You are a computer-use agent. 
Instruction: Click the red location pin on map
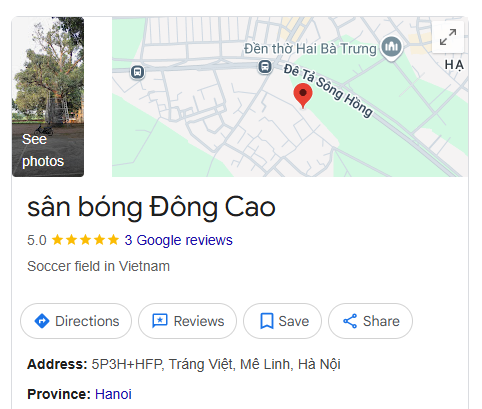(x=303, y=96)
